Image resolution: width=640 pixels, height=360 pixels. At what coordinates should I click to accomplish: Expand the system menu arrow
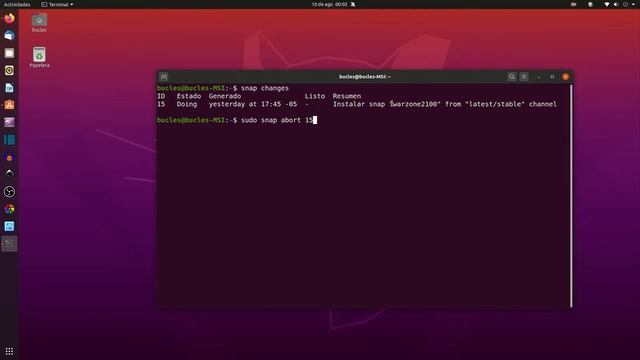(633, 4)
